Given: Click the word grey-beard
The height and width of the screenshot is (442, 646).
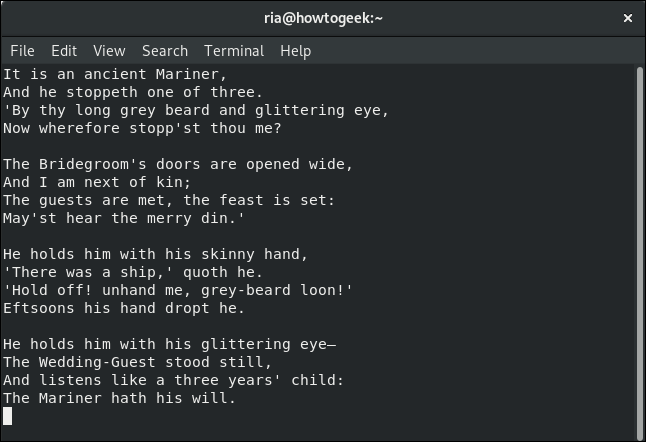Looking at the screenshot, I should click(x=246, y=290).
